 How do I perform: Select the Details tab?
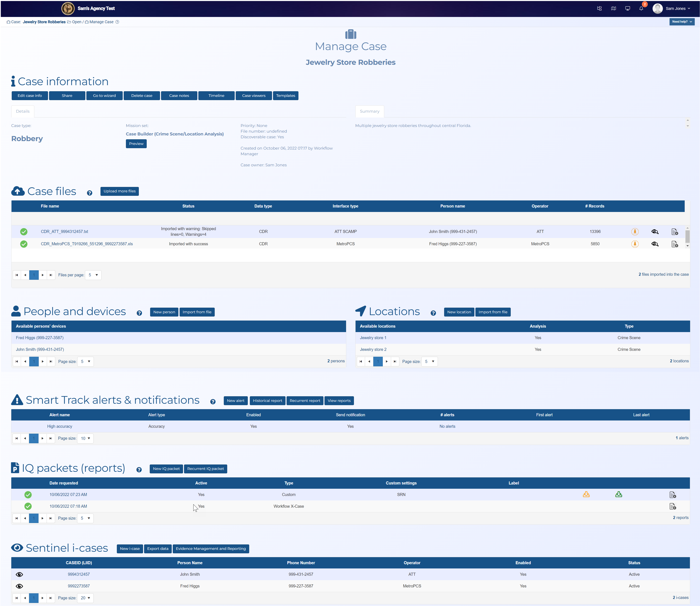coord(23,111)
